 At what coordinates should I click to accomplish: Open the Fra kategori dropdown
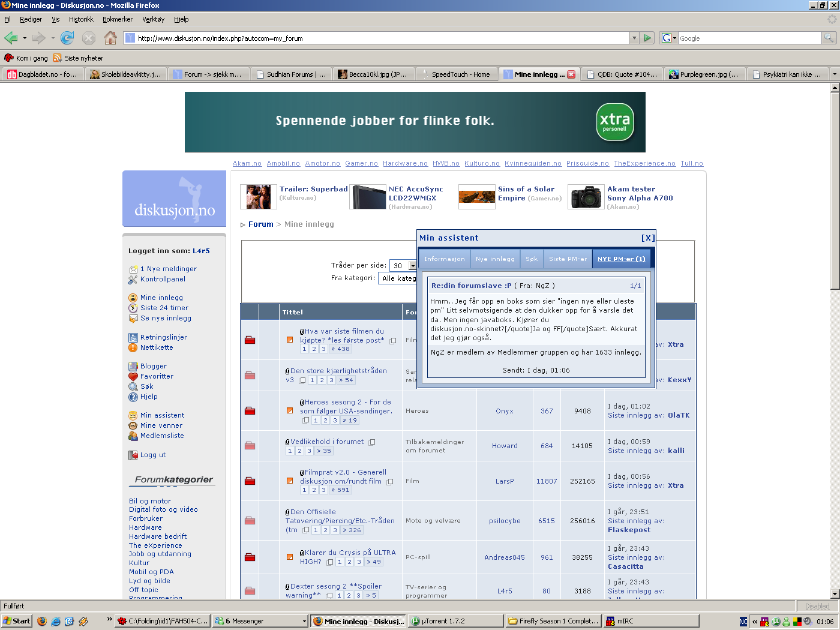point(397,278)
